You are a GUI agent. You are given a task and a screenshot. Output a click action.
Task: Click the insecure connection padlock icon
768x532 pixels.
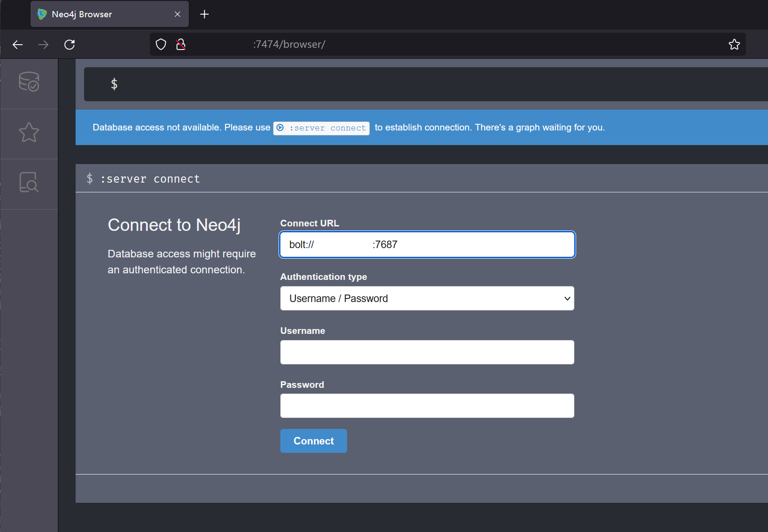(x=181, y=44)
